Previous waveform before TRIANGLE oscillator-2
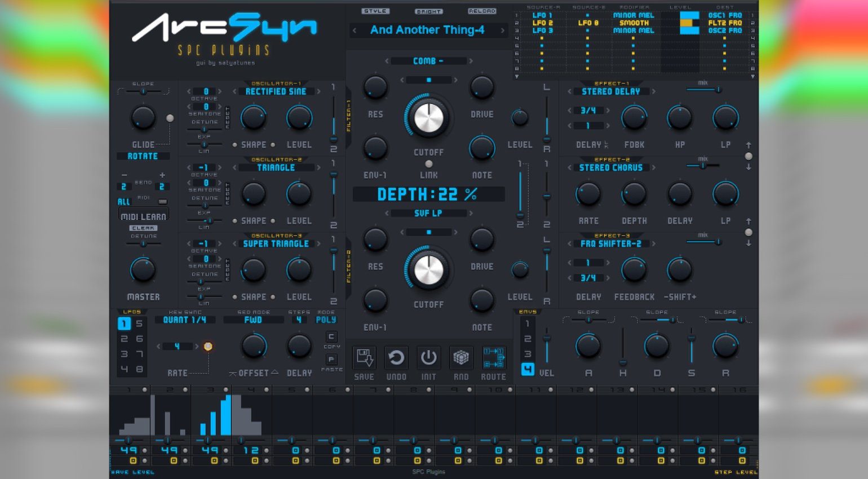The width and height of the screenshot is (868, 479). pyautogui.click(x=234, y=167)
